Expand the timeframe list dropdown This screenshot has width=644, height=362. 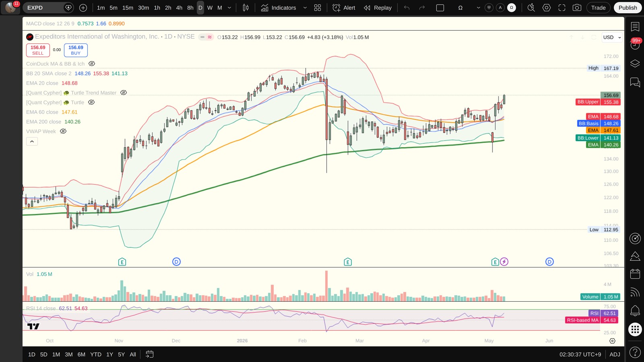229,8
